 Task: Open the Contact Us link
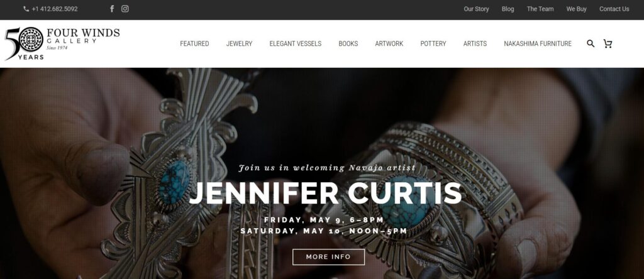(614, 9)
